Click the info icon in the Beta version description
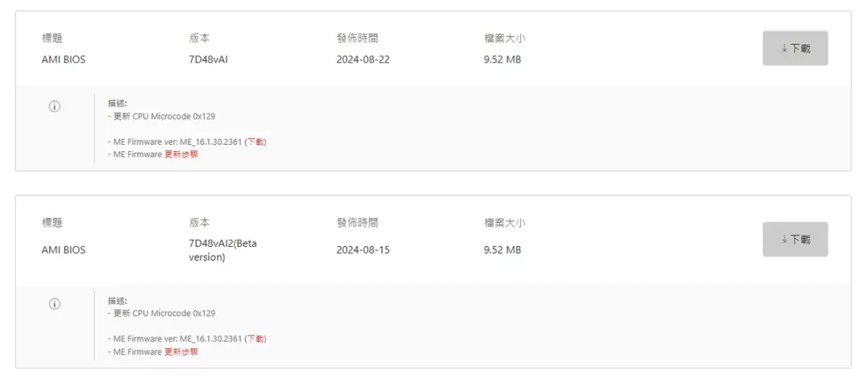 pos(55,303)
